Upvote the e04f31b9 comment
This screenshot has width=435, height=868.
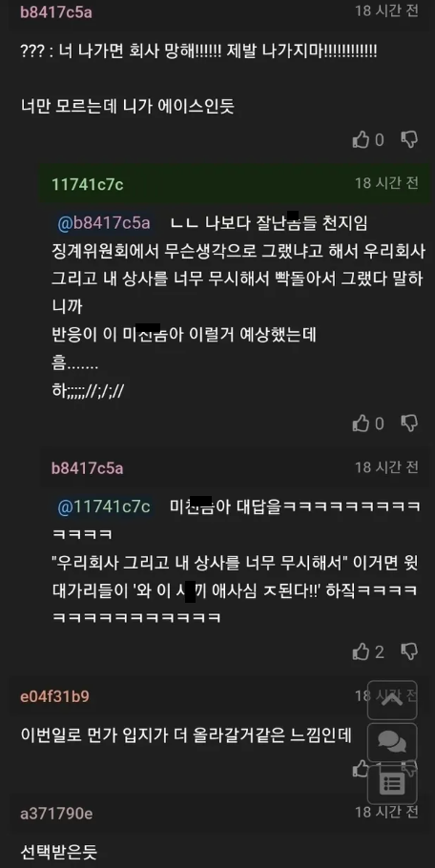point(361,769)
